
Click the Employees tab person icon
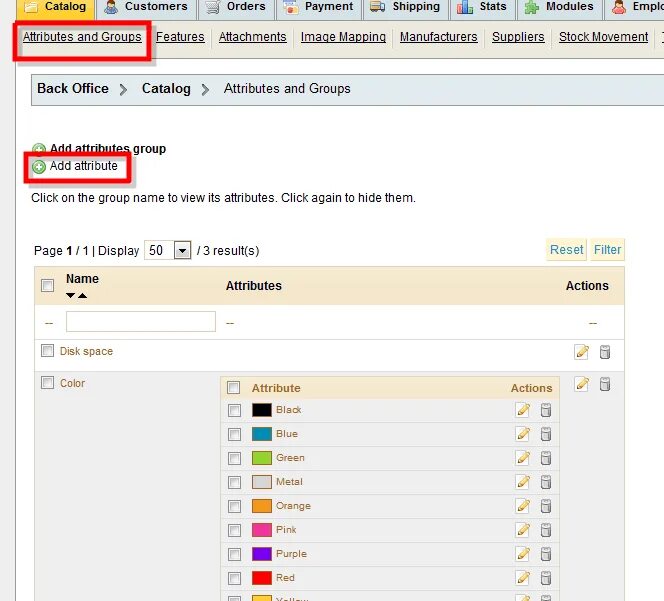pyautogui.click(x=619, y=7)
